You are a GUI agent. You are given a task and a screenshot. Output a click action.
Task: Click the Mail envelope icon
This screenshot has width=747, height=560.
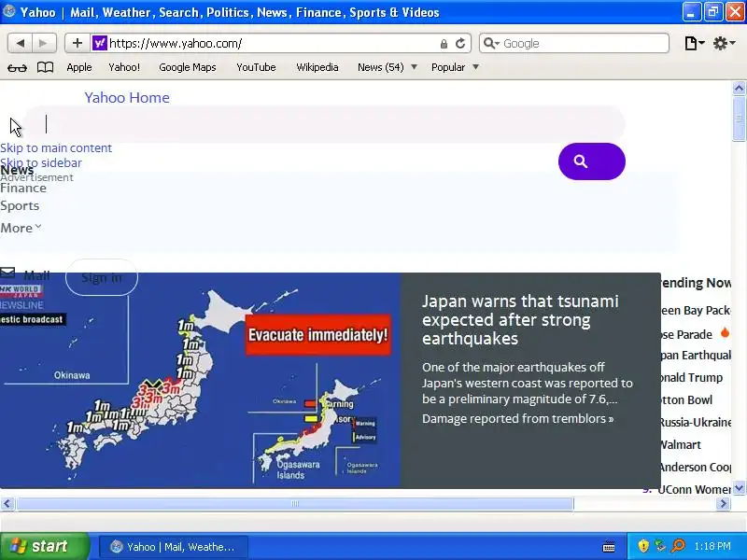pos(7,273)
